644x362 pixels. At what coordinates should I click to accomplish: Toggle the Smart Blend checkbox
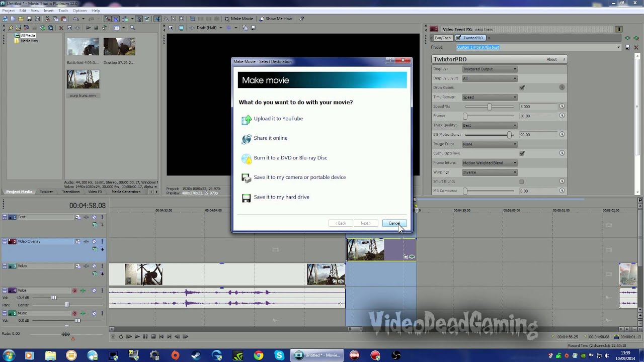click(522, 182)
